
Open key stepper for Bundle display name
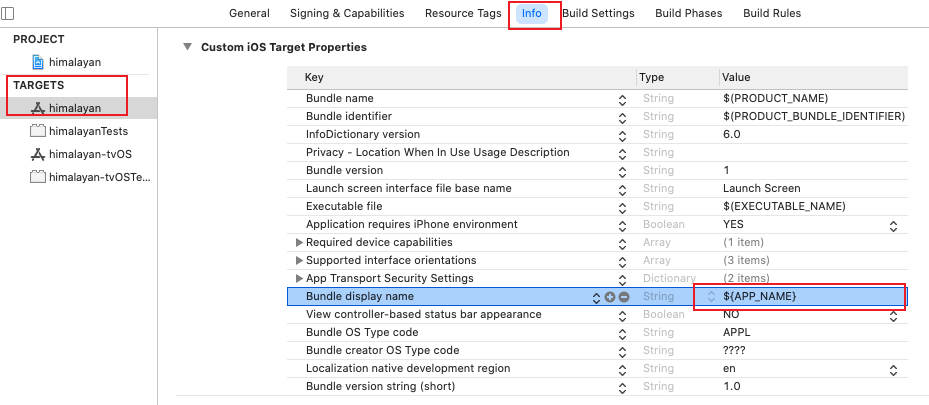[597, 298]
